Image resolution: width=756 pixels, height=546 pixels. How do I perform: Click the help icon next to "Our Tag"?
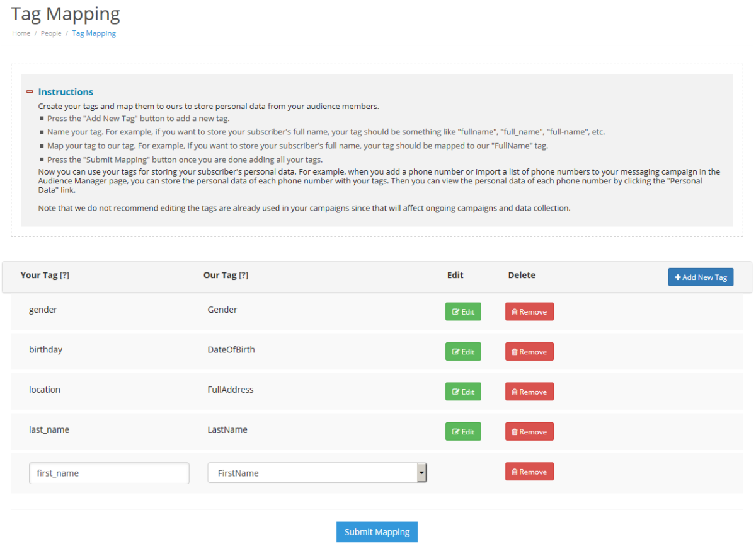(243, 275)
